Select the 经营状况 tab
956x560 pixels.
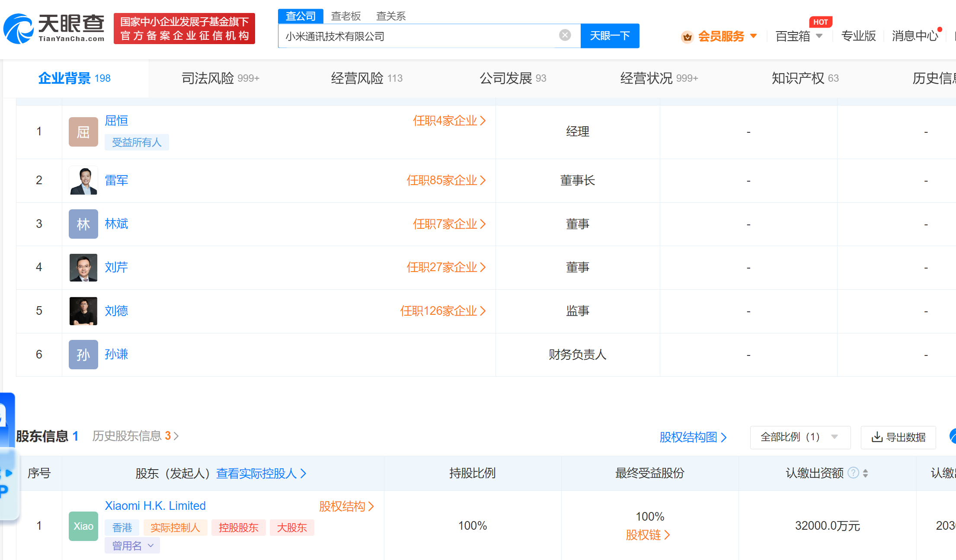click(659, 78)
